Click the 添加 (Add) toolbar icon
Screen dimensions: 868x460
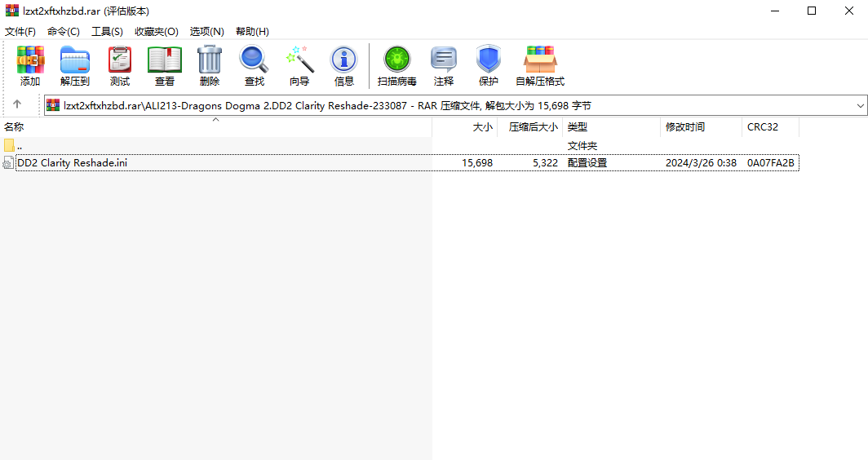click(x=30, y=65)
